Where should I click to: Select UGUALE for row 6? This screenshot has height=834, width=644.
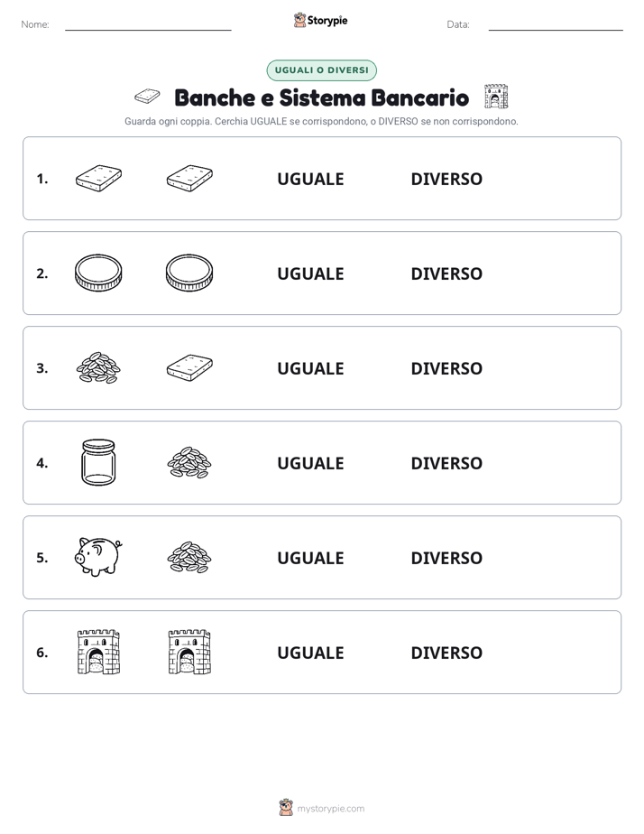[x=310, y=653]
